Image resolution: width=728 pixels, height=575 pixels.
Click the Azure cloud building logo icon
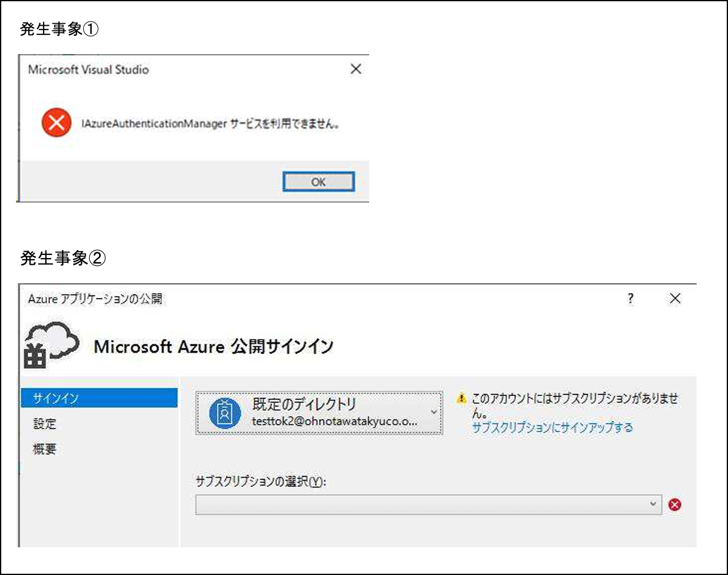pyautogui.click(x=51, y=345)
